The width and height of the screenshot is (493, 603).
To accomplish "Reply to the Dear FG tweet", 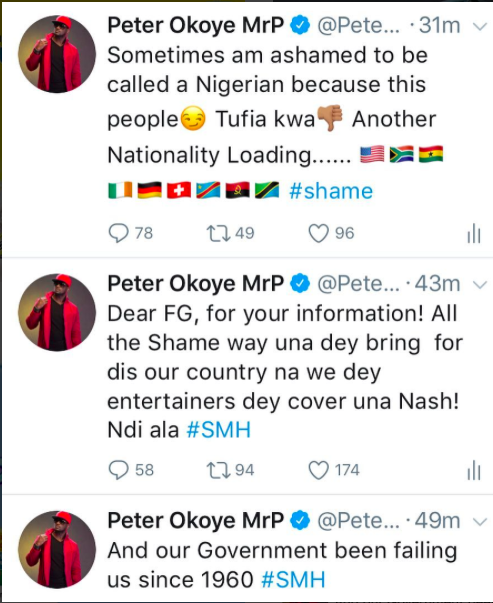I will pos(118,470).
